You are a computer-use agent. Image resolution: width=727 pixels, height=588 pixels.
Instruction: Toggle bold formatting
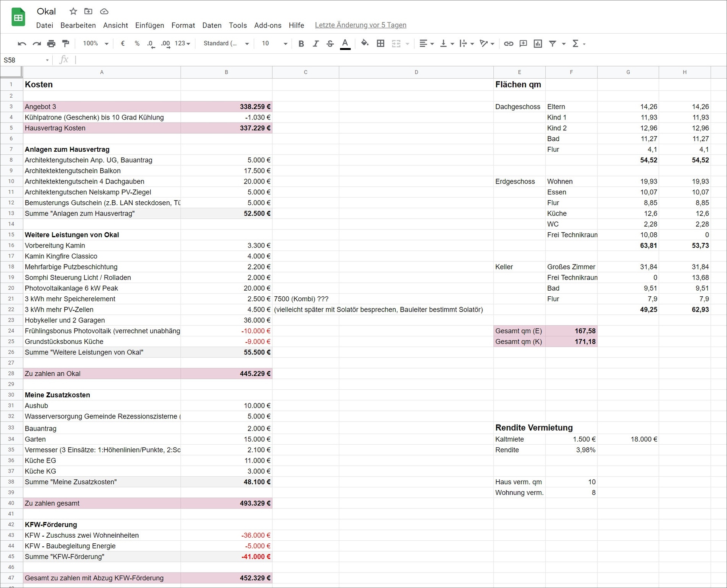301,44
